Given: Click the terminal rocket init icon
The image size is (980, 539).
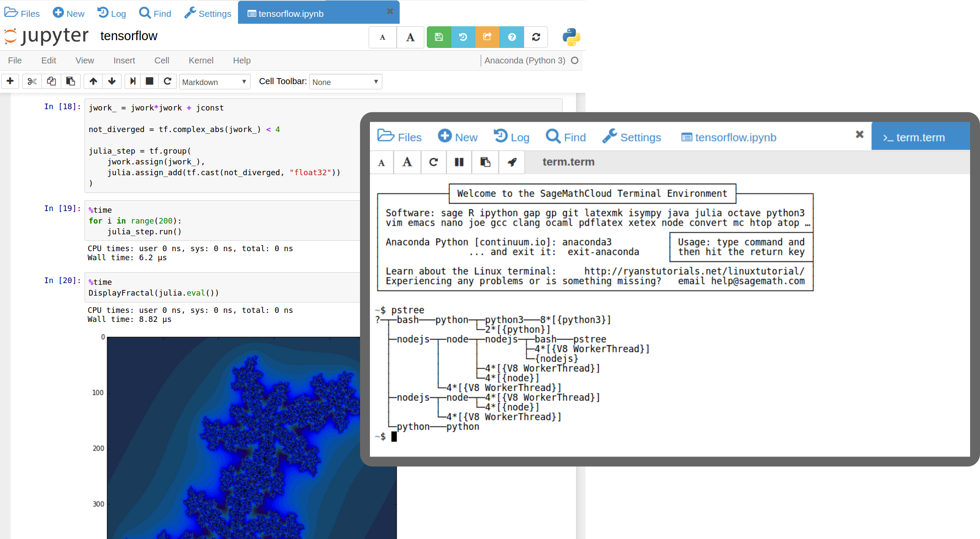Looking at the screenshot, I should tap(512, 162).
